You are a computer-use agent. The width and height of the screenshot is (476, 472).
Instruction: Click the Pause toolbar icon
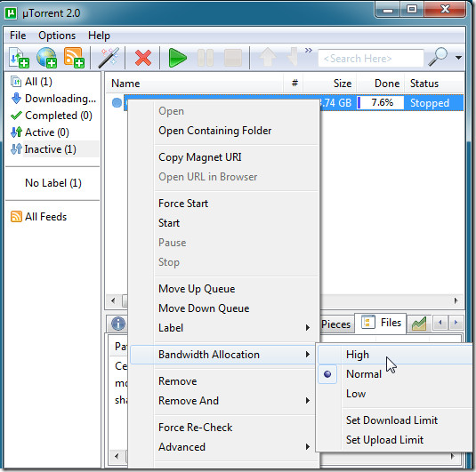[206, 58]
